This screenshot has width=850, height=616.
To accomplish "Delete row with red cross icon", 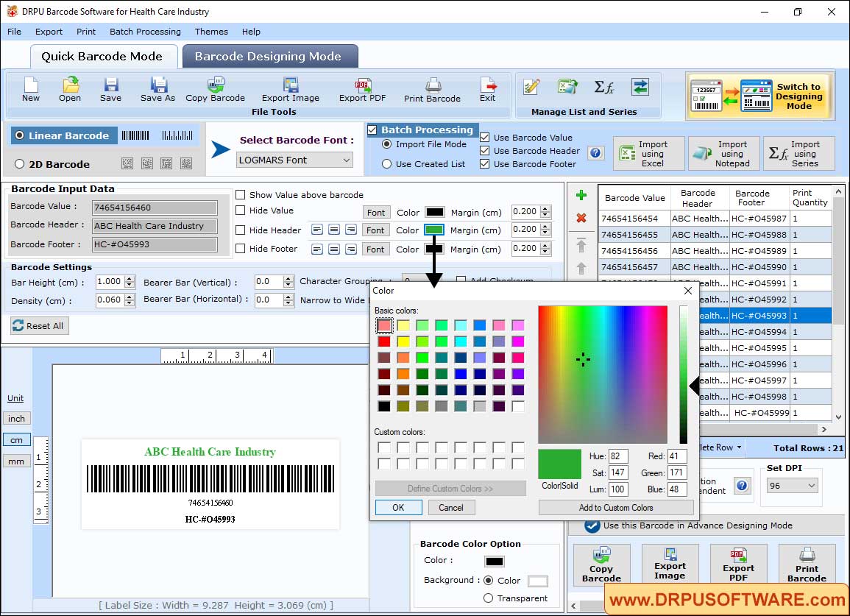I will pyautogui.click(x=581, y=218).
